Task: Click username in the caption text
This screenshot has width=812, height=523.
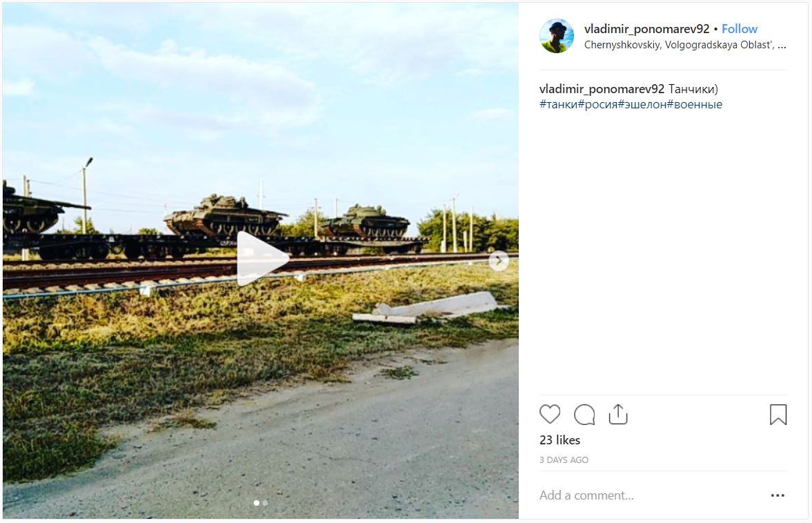Action: tap(601, 89)
